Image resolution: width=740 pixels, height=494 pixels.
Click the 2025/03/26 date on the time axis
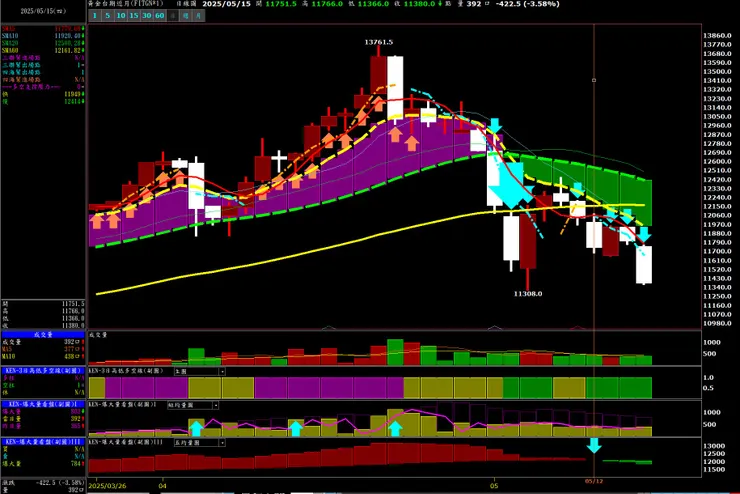(108, 486)
